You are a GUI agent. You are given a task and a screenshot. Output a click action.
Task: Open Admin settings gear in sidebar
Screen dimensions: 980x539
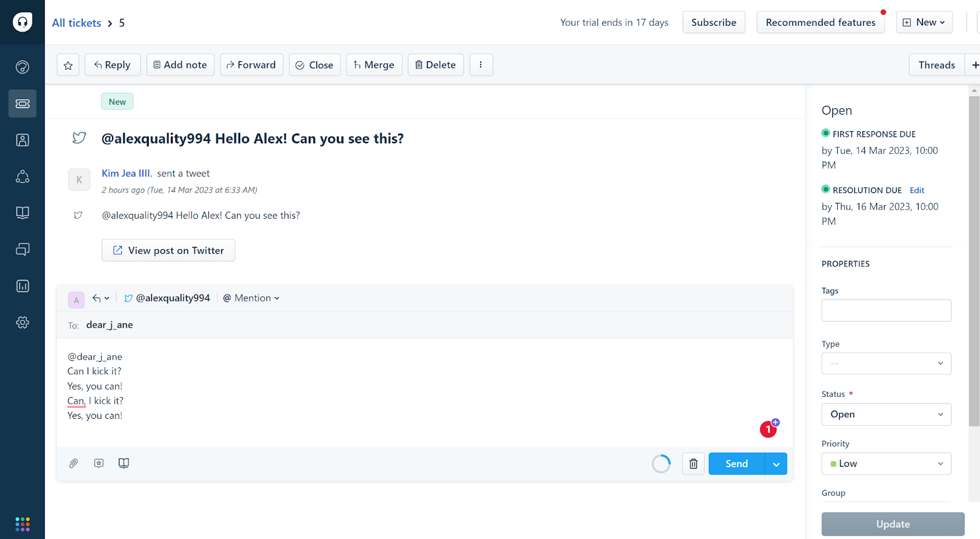click(23, 322)
